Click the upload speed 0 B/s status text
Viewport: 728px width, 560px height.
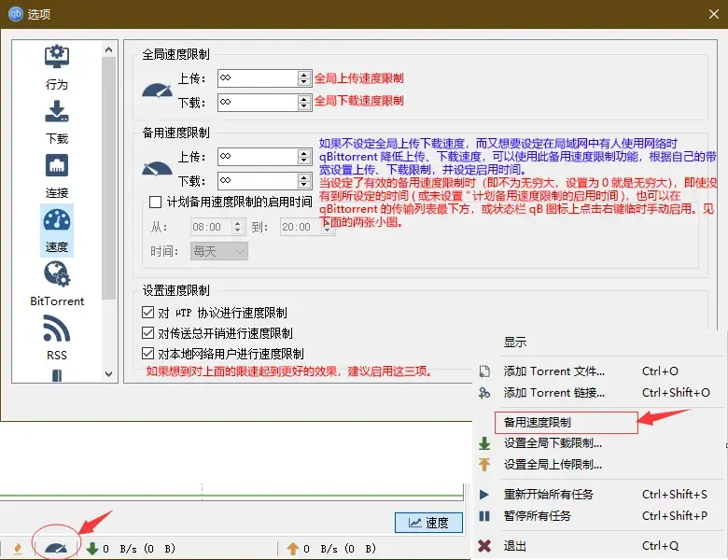coord(340,549)
